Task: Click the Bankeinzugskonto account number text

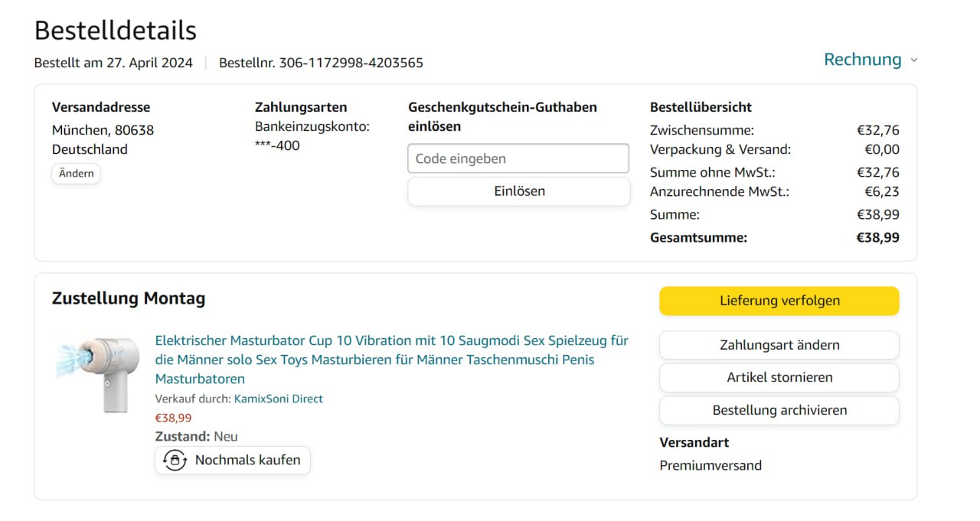Action: point(277,145)
